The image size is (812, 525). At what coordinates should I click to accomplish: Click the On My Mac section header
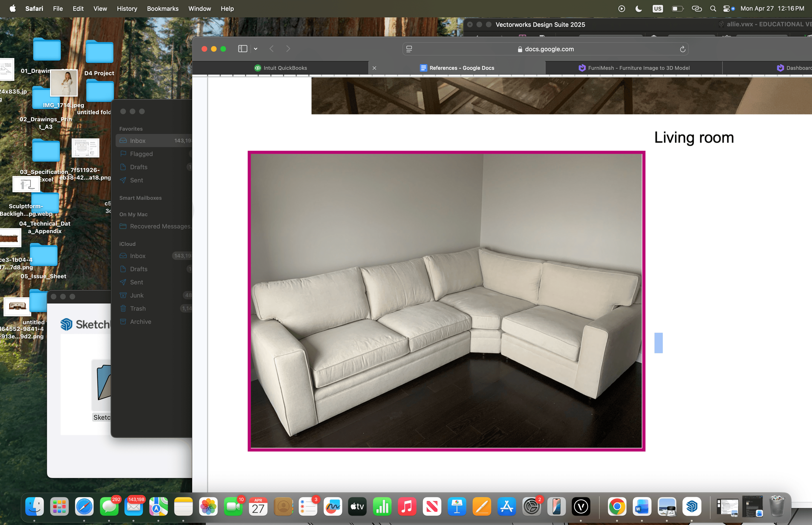(x=133, y=214)
